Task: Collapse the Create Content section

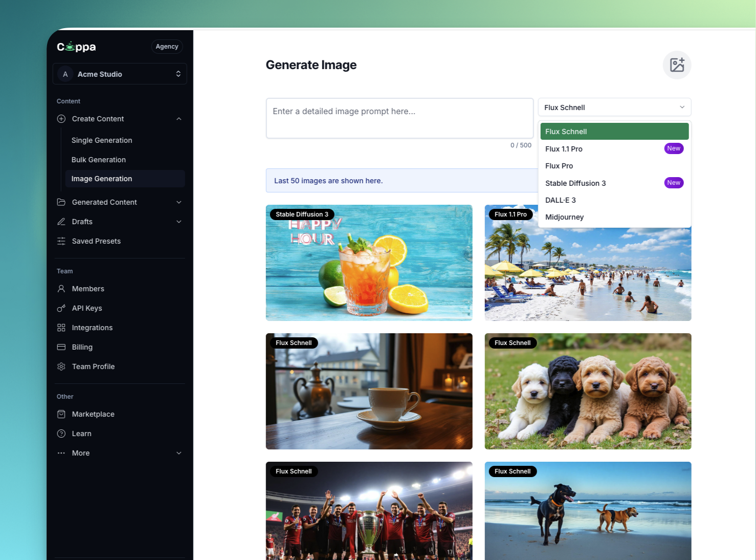Action: point(179,119)
